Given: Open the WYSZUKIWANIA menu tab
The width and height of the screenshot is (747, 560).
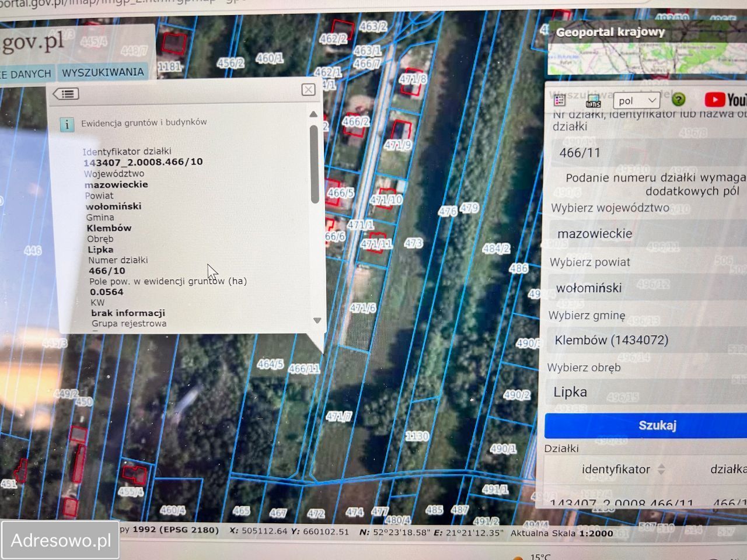Looking at the screenshot, I should (103, 72).
